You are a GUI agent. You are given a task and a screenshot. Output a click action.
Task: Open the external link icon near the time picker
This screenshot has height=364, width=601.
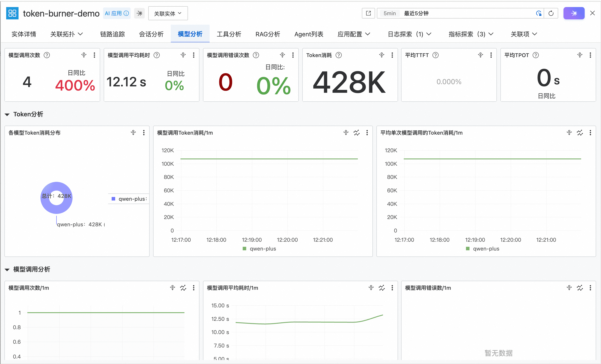(368, 13)
